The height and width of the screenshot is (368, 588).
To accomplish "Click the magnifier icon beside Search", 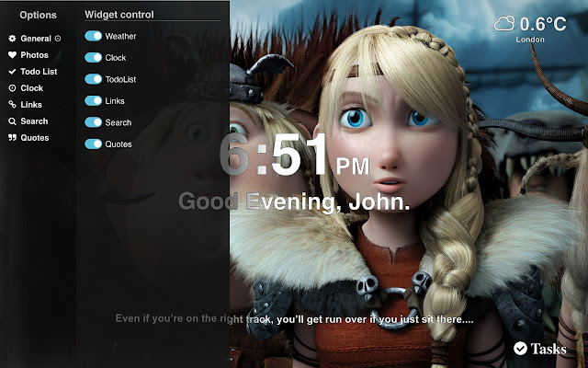I will click(12, 121).
